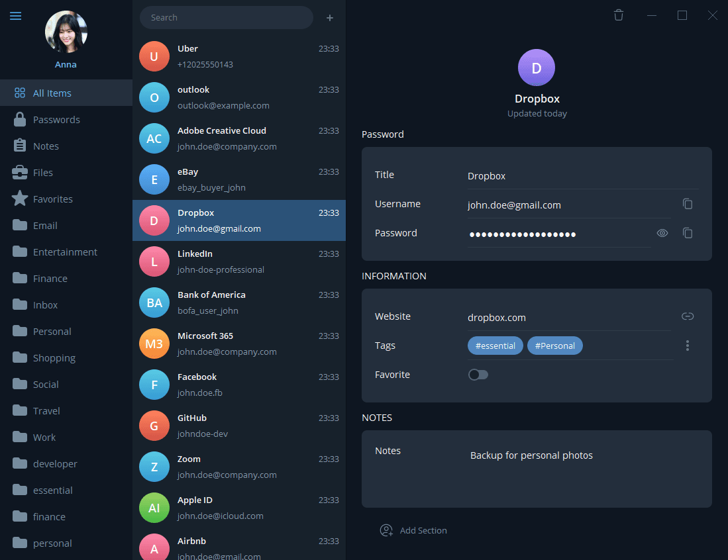Click the dropbox.com website value
The height and width of the screenshot is (560, 728).
coord(569,318)
